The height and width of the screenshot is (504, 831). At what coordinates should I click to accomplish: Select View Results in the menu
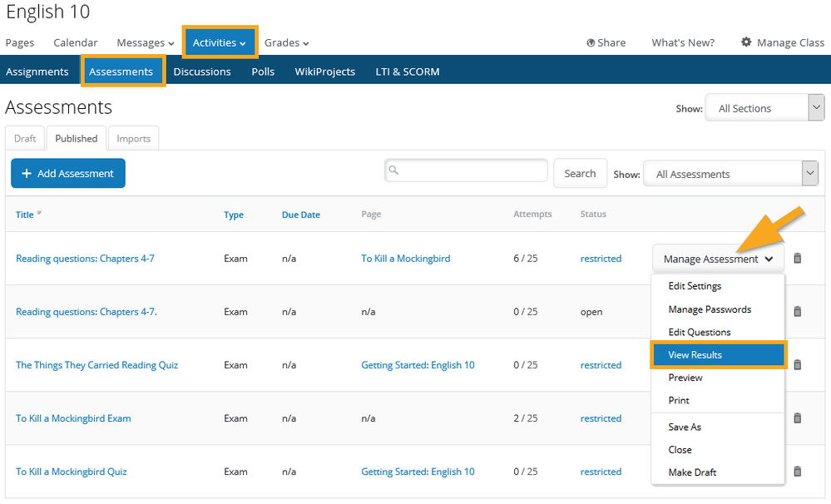click(x=718, y=354)
